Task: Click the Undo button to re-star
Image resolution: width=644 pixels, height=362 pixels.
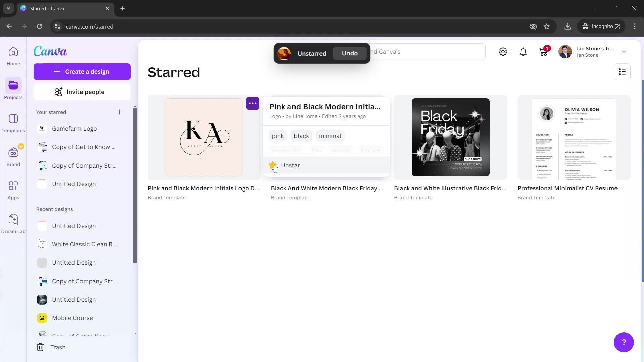Action: tap(350, 53)
